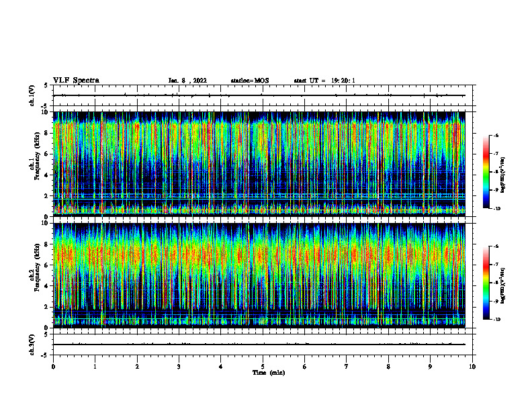Click the "VLF Spectra" plot title
The height and width of the screenshot is (411, 532).
click(76, 81)
